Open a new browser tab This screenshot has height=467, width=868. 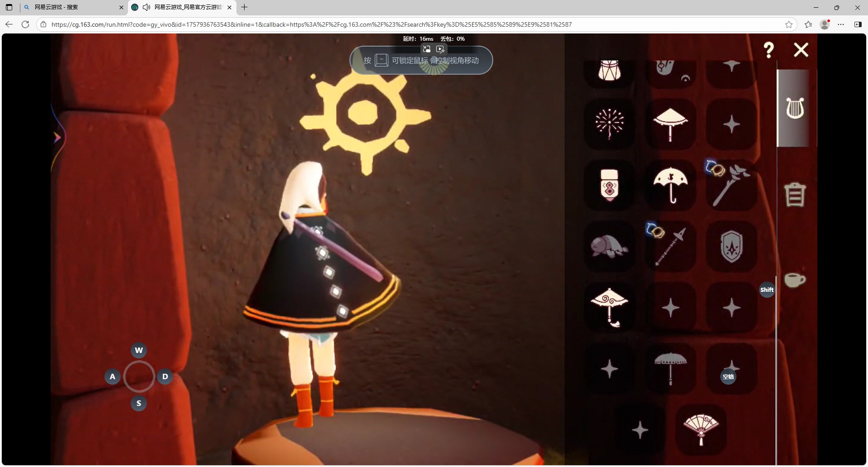click(245, 7)
